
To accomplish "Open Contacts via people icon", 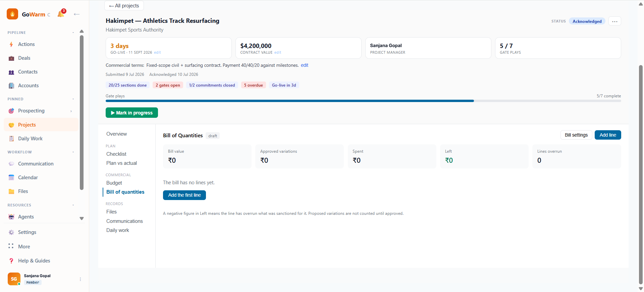I will (x=11, y=72).
